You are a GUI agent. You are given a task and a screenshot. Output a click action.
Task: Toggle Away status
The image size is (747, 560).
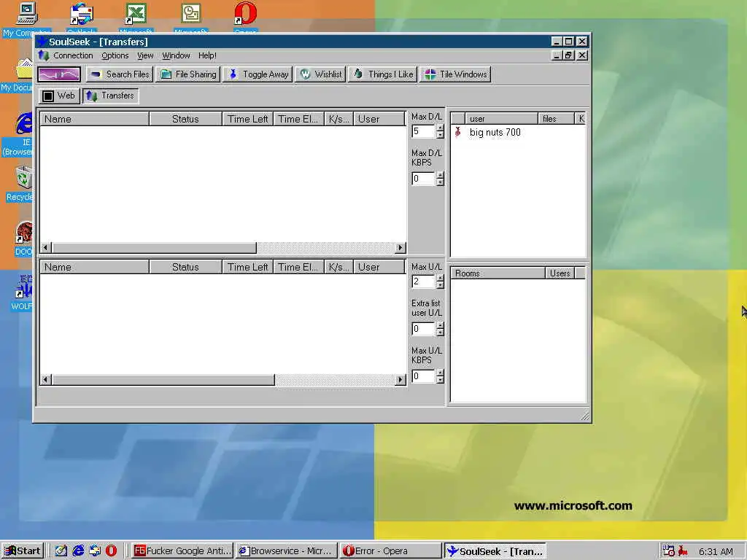point(258,74)
